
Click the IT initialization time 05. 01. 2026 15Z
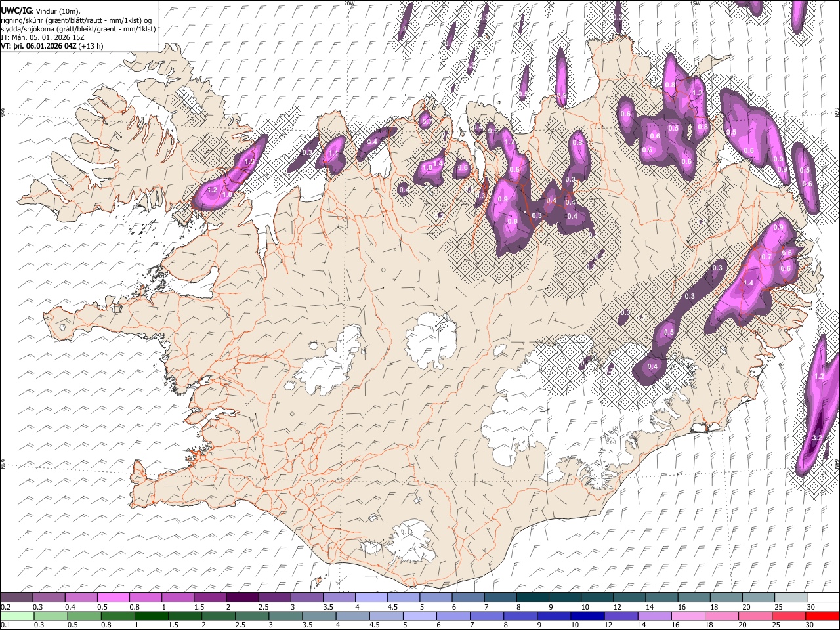(x=43, y=37)
